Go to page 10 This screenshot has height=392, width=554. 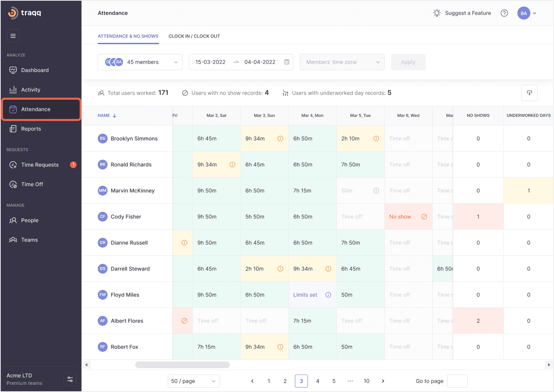click(x=366, y=381)
